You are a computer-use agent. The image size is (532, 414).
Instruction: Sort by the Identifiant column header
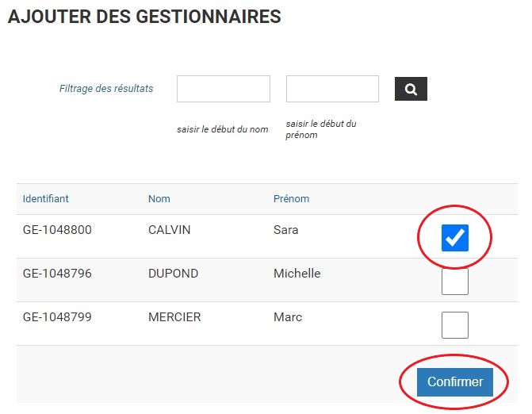pyautogui.click(x=45, y=198)
